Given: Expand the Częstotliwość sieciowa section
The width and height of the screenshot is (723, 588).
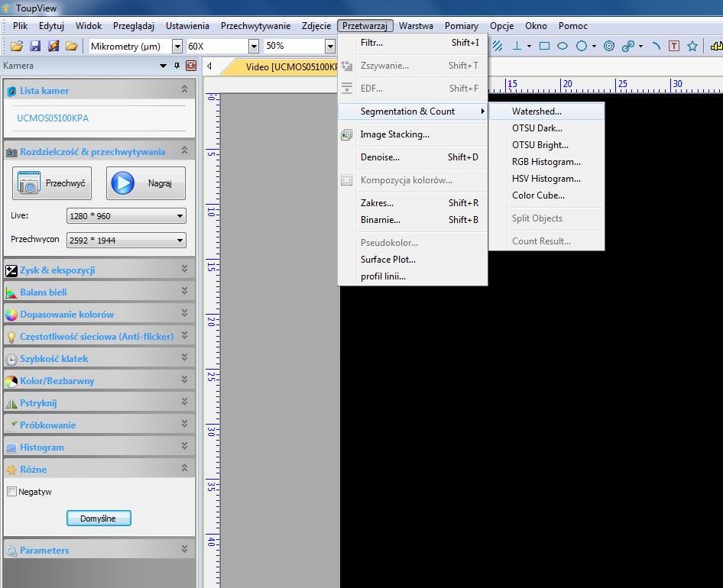Looking at the screenshot, I should coord(184,335).
